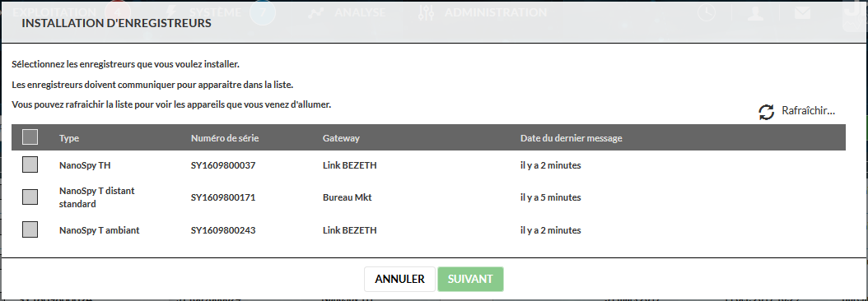Image resolution: width=868 pixels, height=301 pixels.
Task: Tick the select-all checkbox in header
Action: pyautogui.click(x=30, y=137)
